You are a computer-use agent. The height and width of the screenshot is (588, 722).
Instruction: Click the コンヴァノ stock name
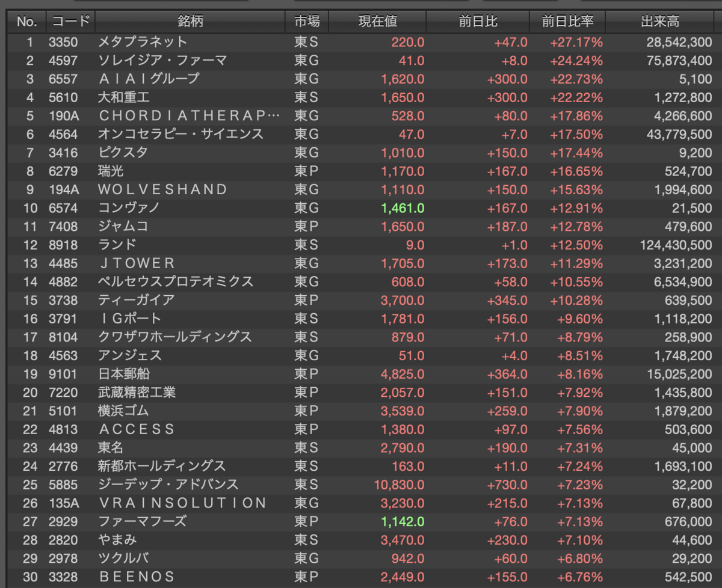(x=129, y=208)
